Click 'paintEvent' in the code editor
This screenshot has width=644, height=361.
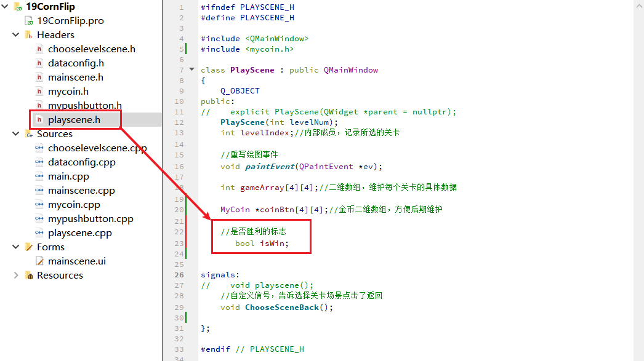[270, 167]
